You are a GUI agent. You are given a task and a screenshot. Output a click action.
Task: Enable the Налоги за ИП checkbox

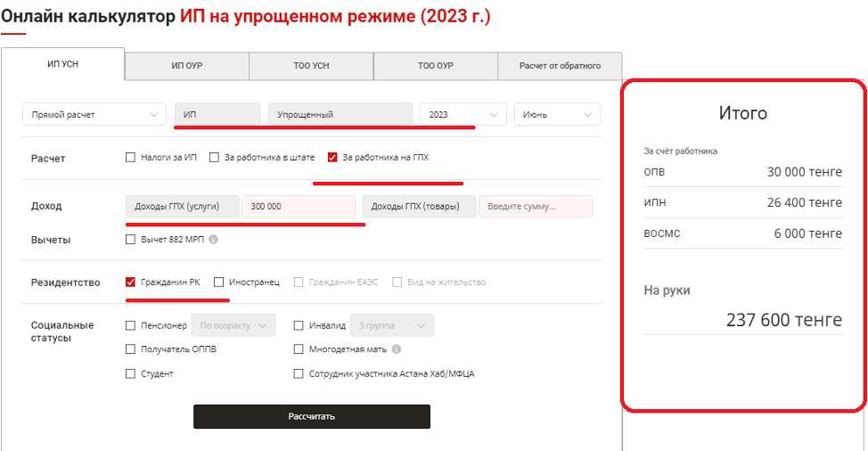[131, 157]
